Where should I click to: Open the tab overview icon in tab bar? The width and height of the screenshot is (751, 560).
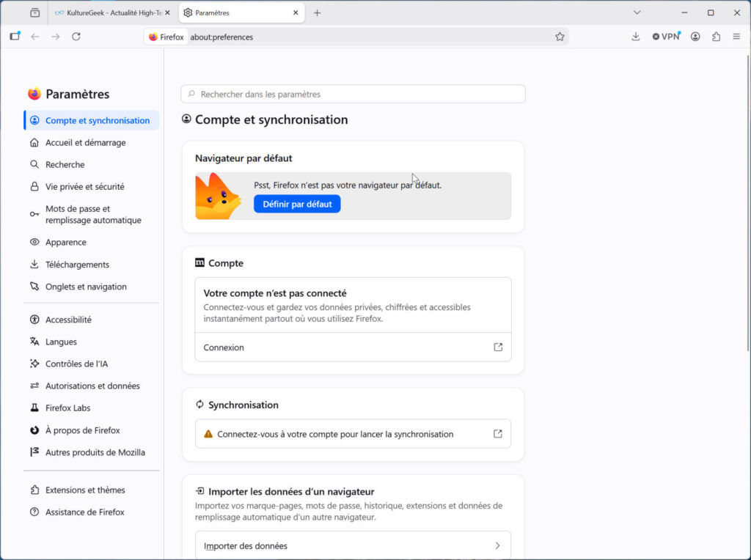pyautogui.click(x=35, y=13)
